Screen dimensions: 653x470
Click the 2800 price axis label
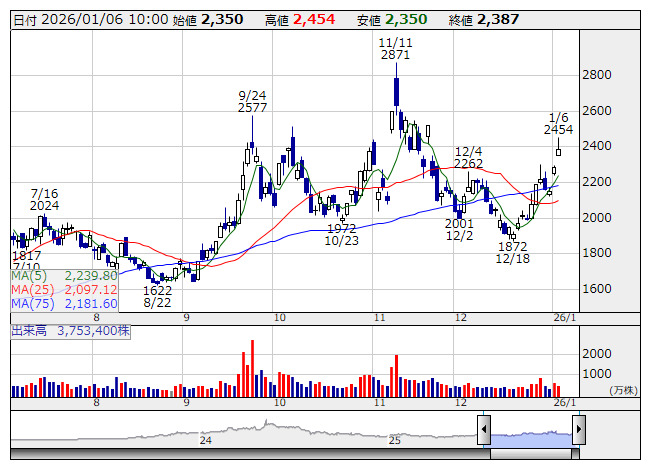(x=597, y=75)
